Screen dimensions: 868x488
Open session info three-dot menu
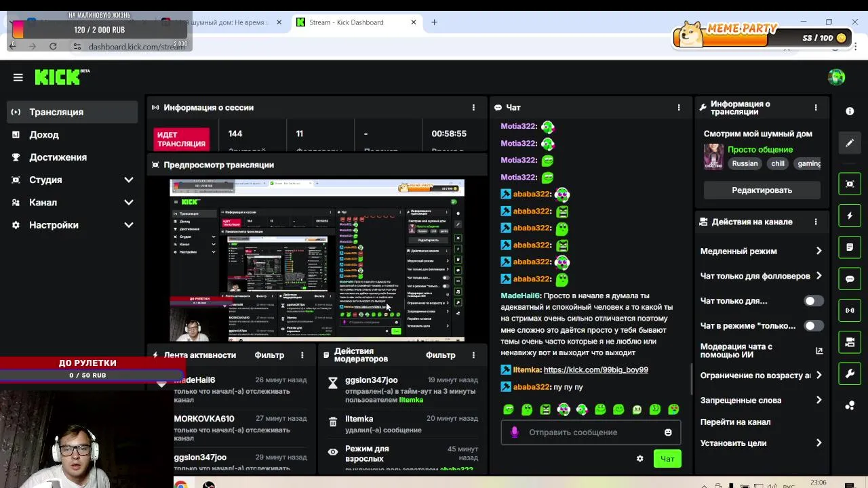[473, 108]
